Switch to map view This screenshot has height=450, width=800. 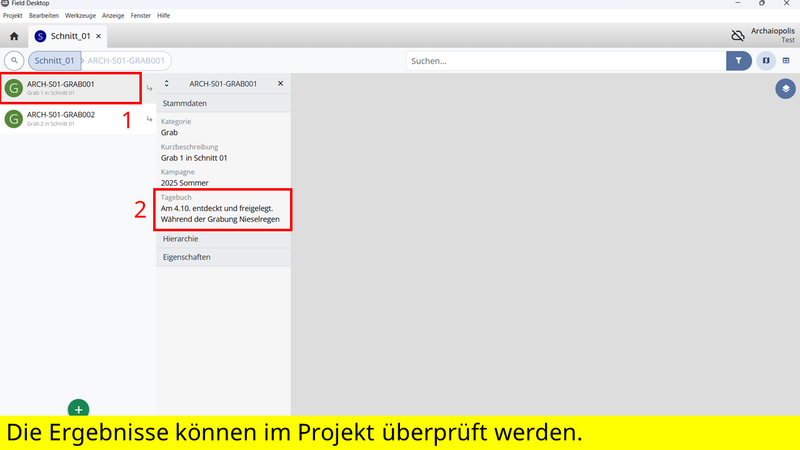[766, 61]
